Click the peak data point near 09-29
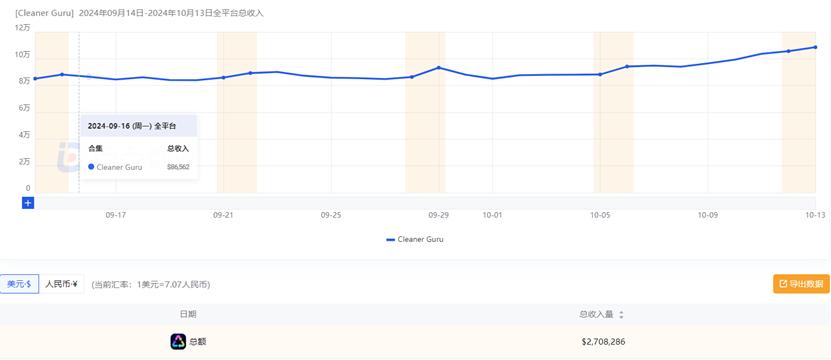Viewport: 831px width, 360px height. [438, 68]
